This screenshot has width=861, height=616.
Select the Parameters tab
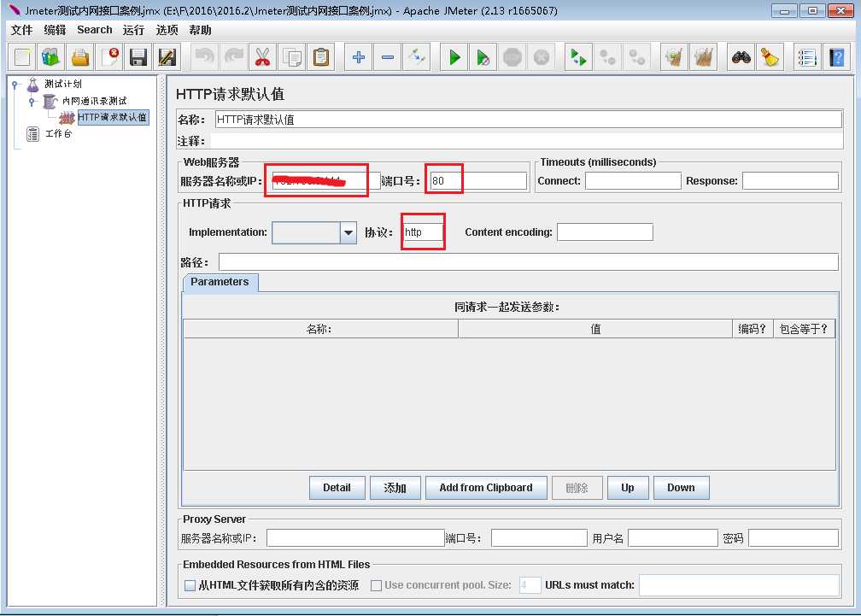pos(220,282)
